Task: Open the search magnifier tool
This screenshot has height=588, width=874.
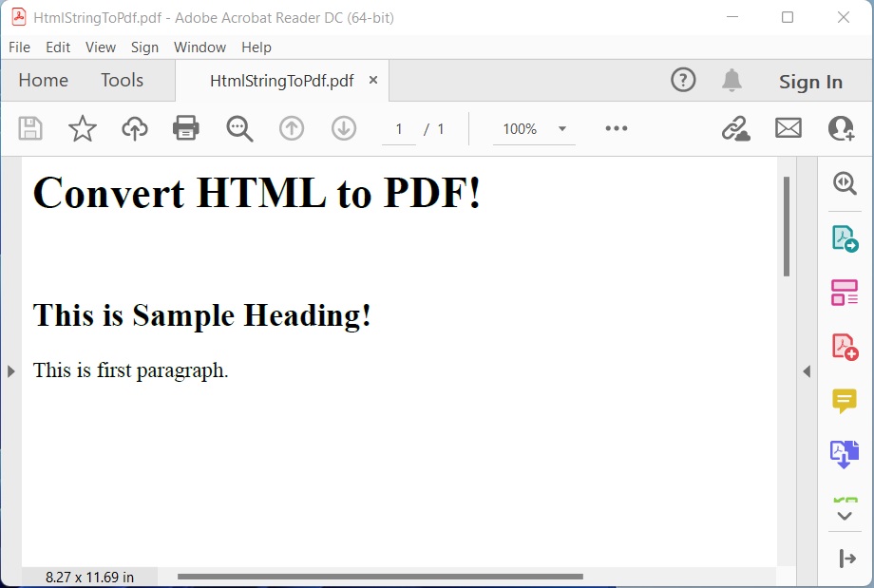Action: coord(238,128)
